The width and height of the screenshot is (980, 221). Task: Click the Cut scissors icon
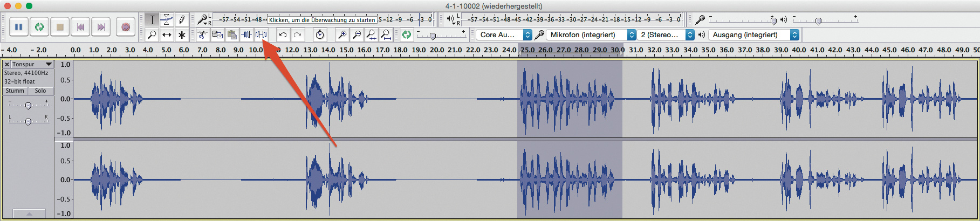pos(202,35)
